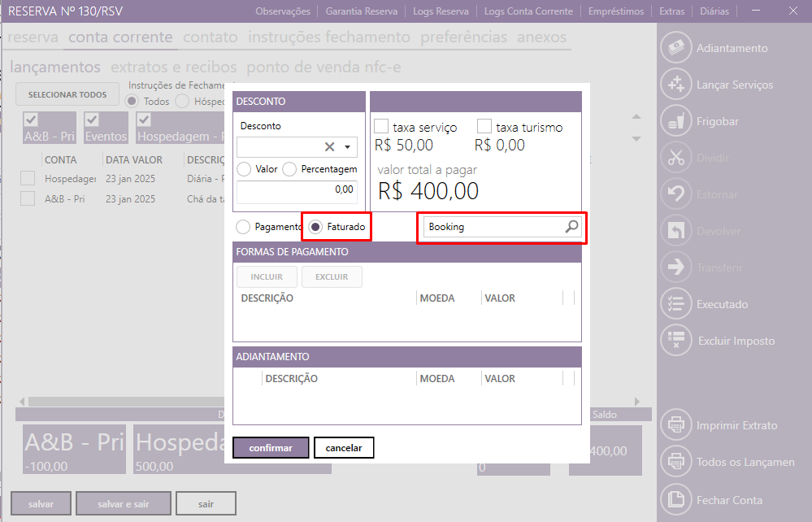Open the Garantia Reserva menu
The width and height of the screenshot is (812, 522).
pos(362,11)
